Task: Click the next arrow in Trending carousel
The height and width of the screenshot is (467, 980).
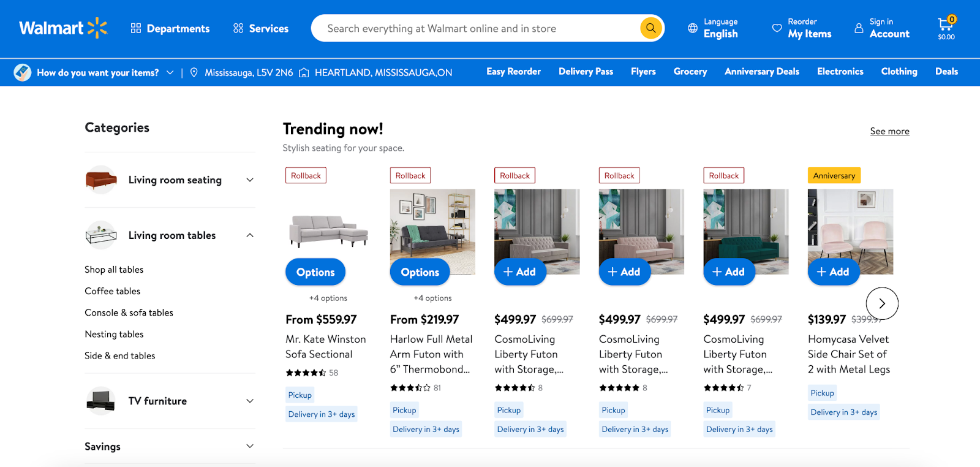Action: point(882,303)
